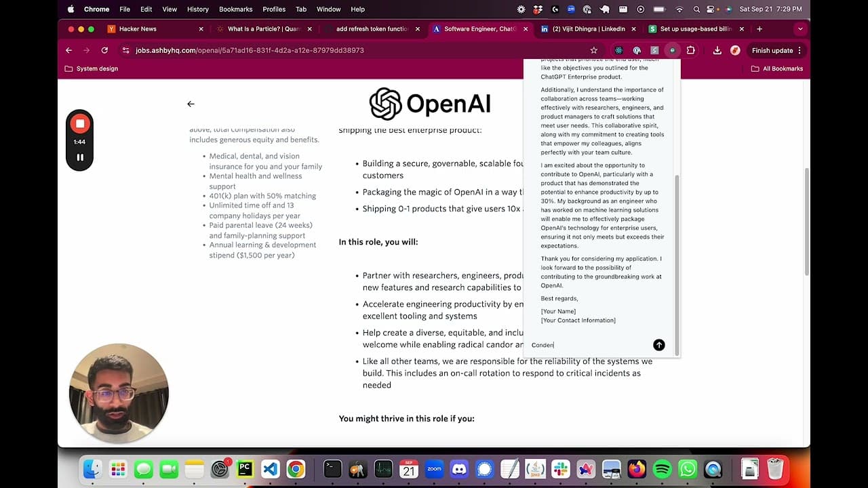Open Finder from the dock
Viewport: 868px width, 488px height.
click(x=92, y=469)
